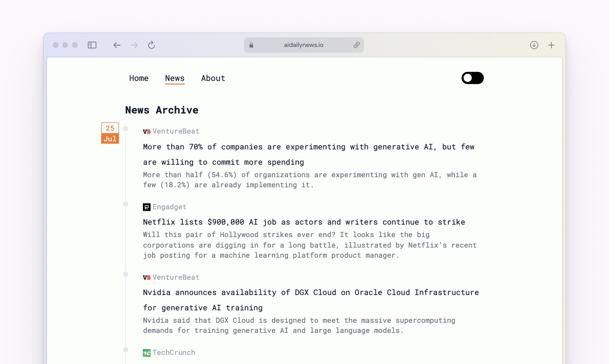
Task: Click the Engadget logo icon
Action: click(x=147, y=207)
